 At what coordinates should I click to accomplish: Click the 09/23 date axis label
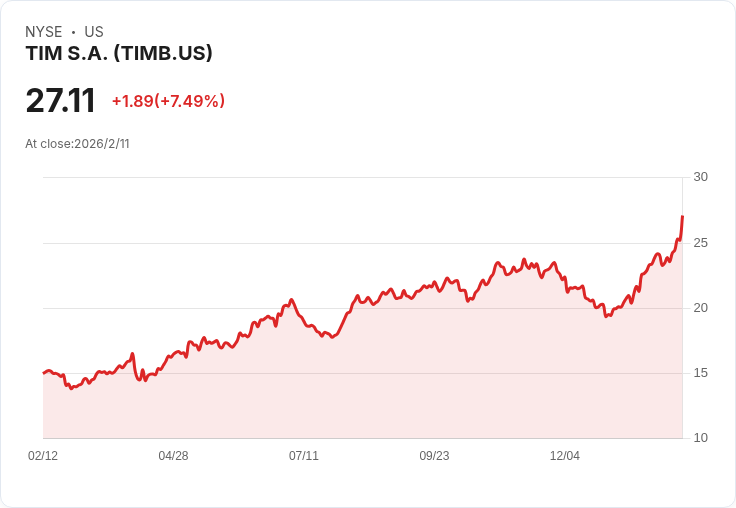[x=434, y=455]
